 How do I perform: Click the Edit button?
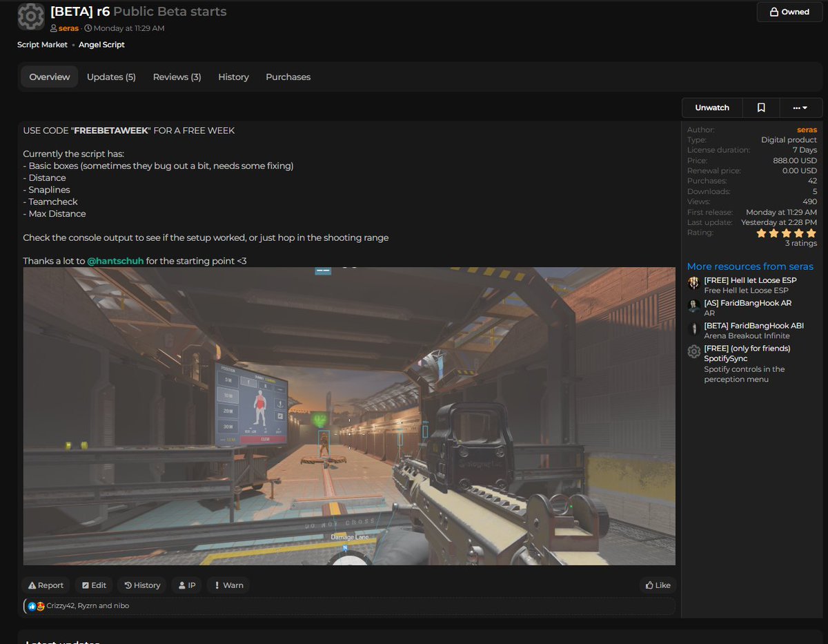tap(94, 585)
